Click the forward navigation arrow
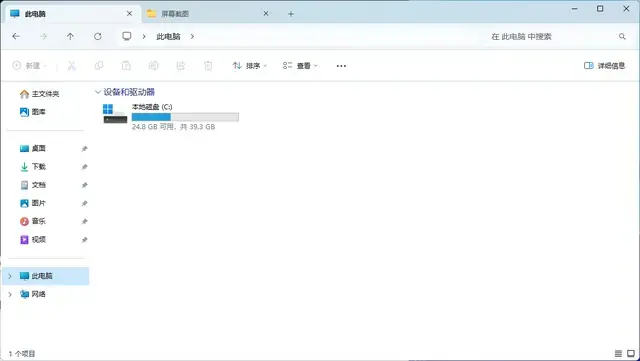This screenshot has height=361, width=640. [x=43, y=36]
